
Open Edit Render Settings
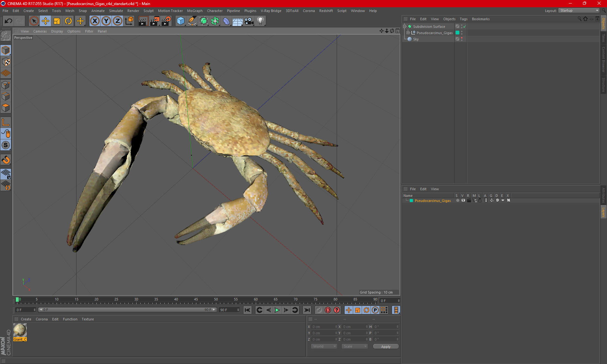(x=166, y=21)
